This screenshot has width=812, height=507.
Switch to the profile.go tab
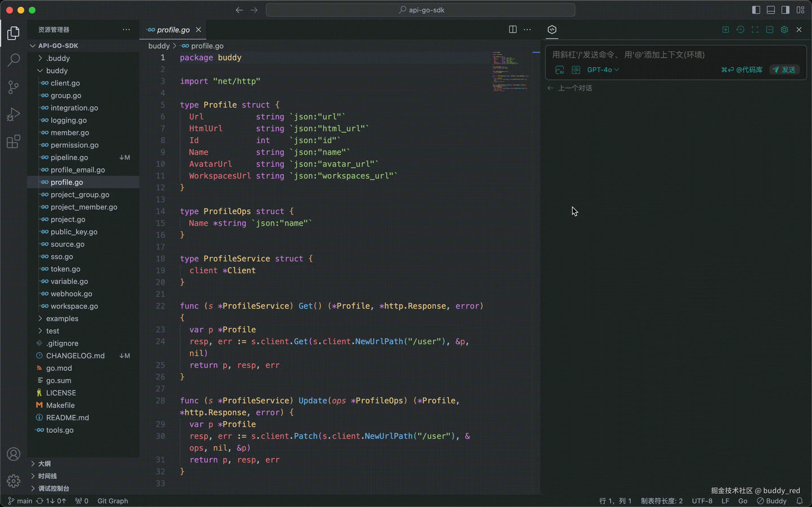[172, 30]
